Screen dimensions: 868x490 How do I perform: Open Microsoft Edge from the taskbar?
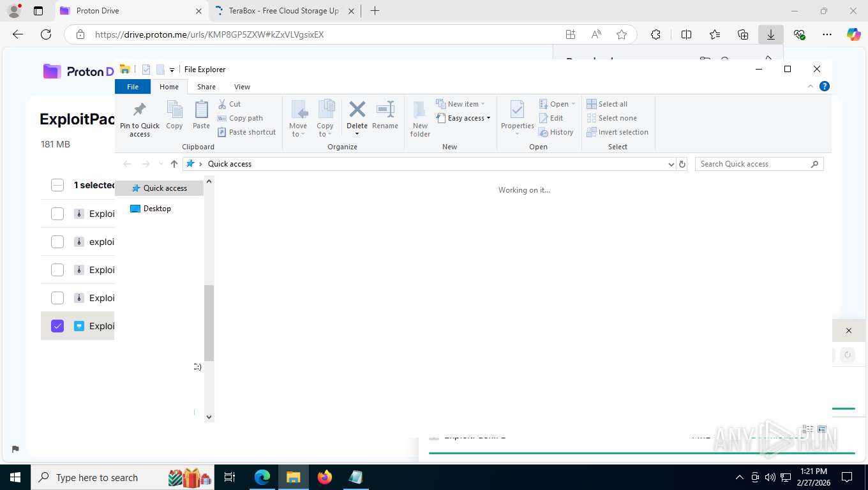[x=262, y=477]
